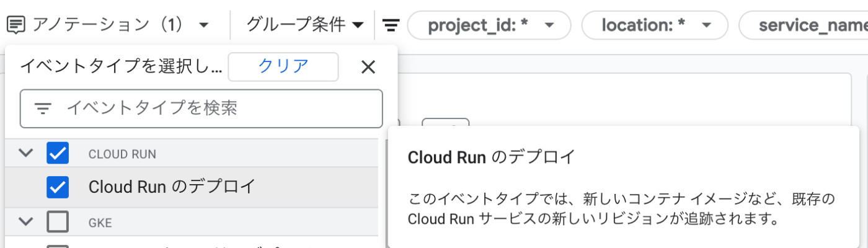The height and width of the screenshot is (248, 868).
Task: Select the Cloud Run のデプロイ row label
Action: (x=172, y=187)
